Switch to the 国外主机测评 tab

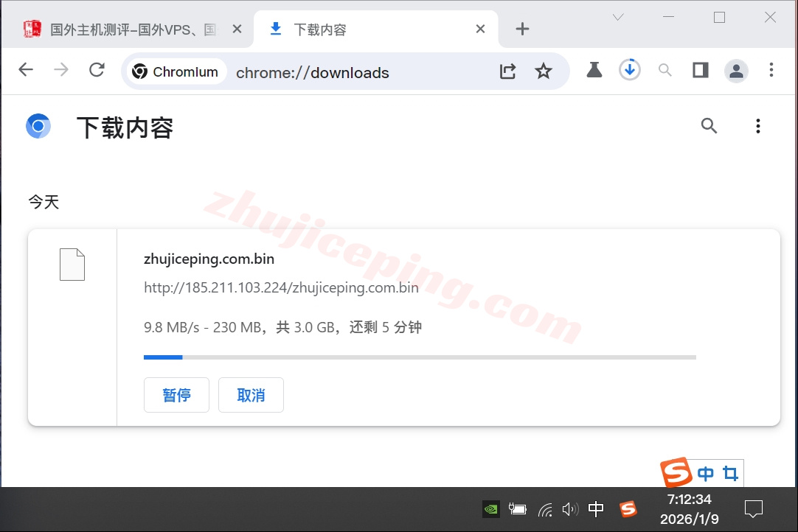133,29
